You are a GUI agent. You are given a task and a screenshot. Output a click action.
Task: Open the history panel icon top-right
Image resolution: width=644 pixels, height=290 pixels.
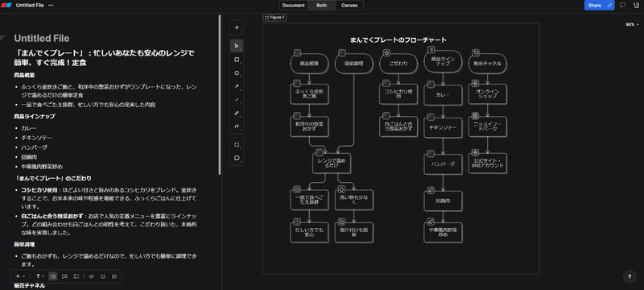(636, 6)
